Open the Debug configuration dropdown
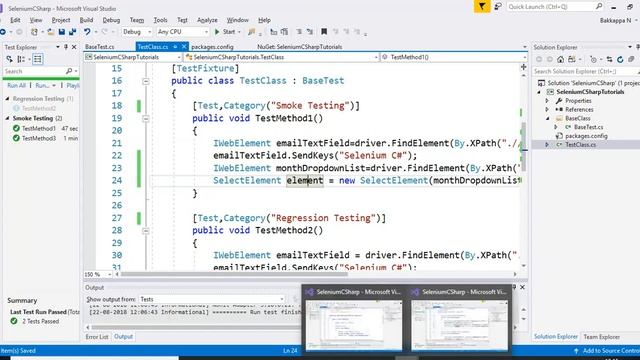The width and height of the screenshot is (640, 360). click(x=137, y=31)
